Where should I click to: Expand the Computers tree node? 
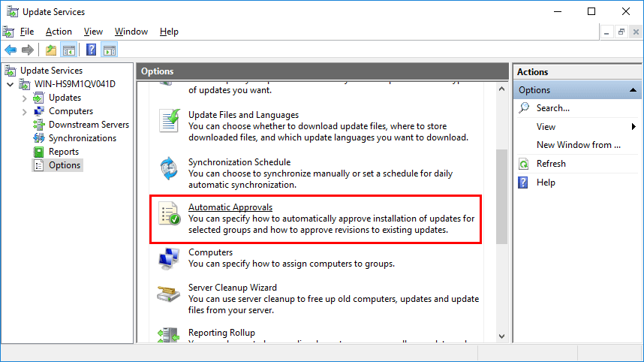(24, 112)
